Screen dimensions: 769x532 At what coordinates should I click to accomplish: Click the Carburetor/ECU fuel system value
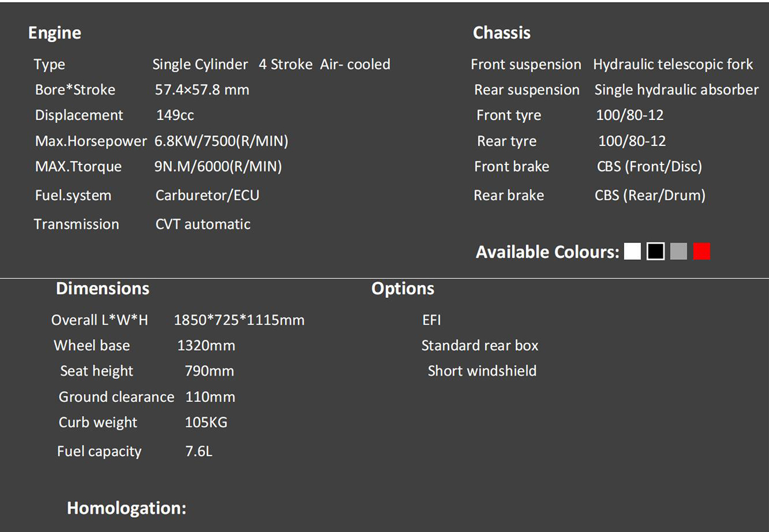(207, 195)
